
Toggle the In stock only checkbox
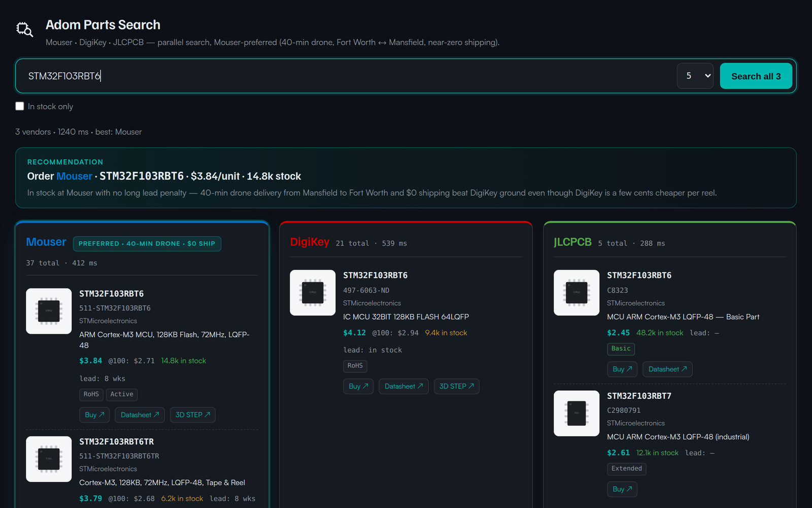click(20, 106)
